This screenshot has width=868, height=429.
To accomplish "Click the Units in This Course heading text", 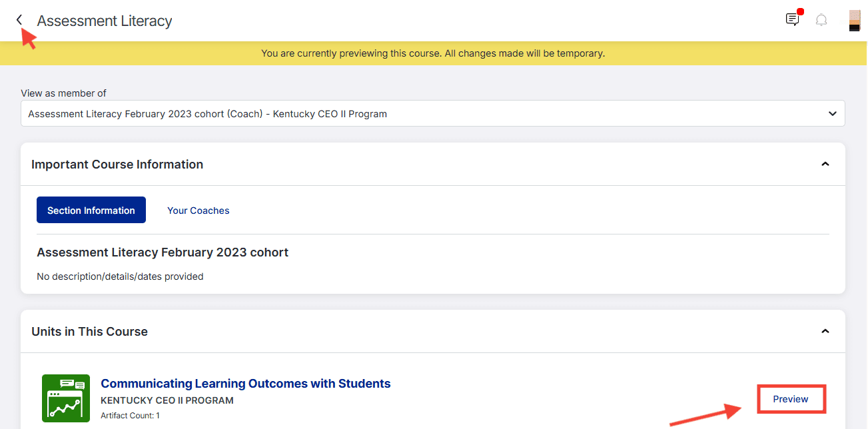I will coord(89,331).
